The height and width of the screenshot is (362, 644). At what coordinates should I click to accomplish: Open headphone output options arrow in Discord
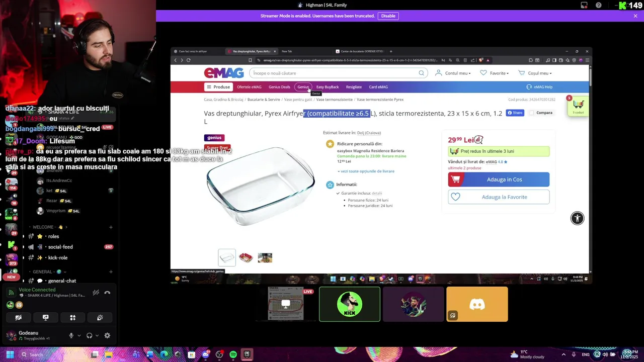pyautogui.click(x=97, y=336)
